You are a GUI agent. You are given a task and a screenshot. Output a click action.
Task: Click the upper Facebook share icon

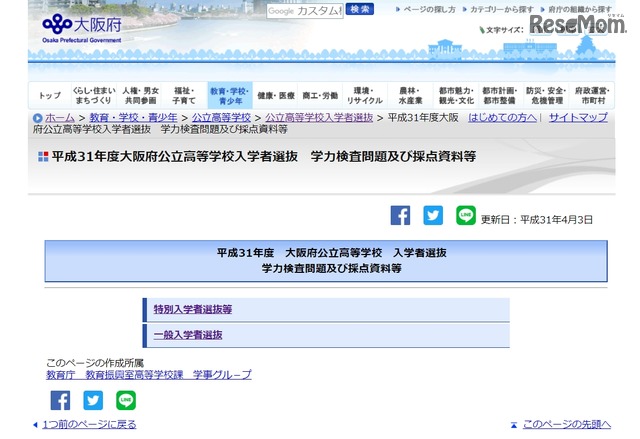(400, 215)
